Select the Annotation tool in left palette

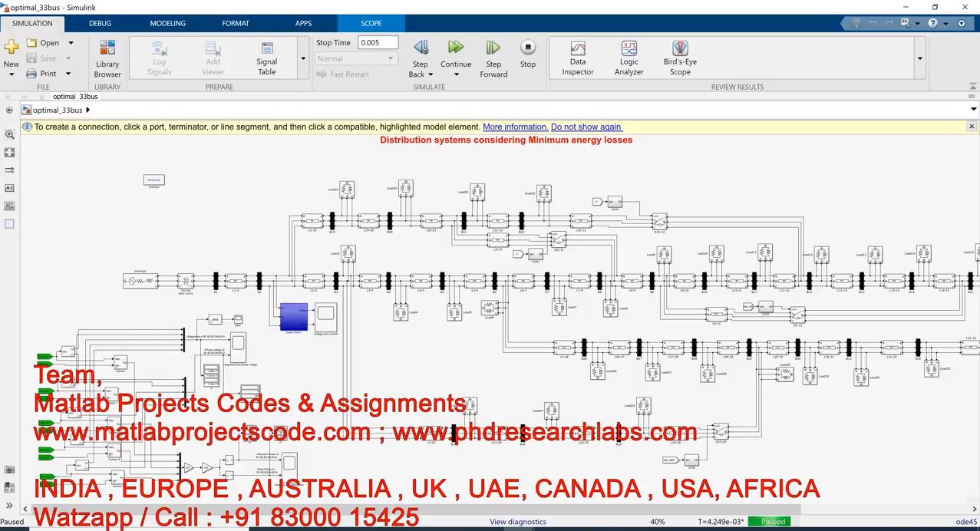pyautogui.click(x=9, y=188)
